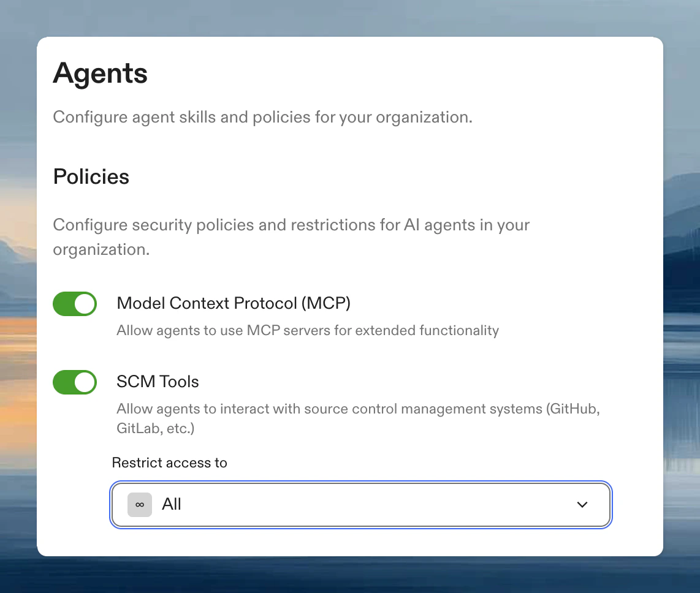This screenshot has width=700, height=593.
Task: Click the "Restrict access to" label
Action: [169, 463]
